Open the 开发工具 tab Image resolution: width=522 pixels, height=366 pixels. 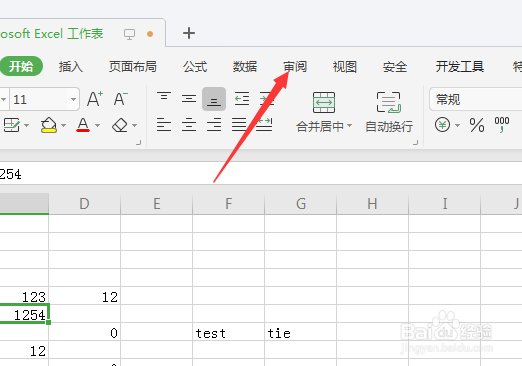460,67
